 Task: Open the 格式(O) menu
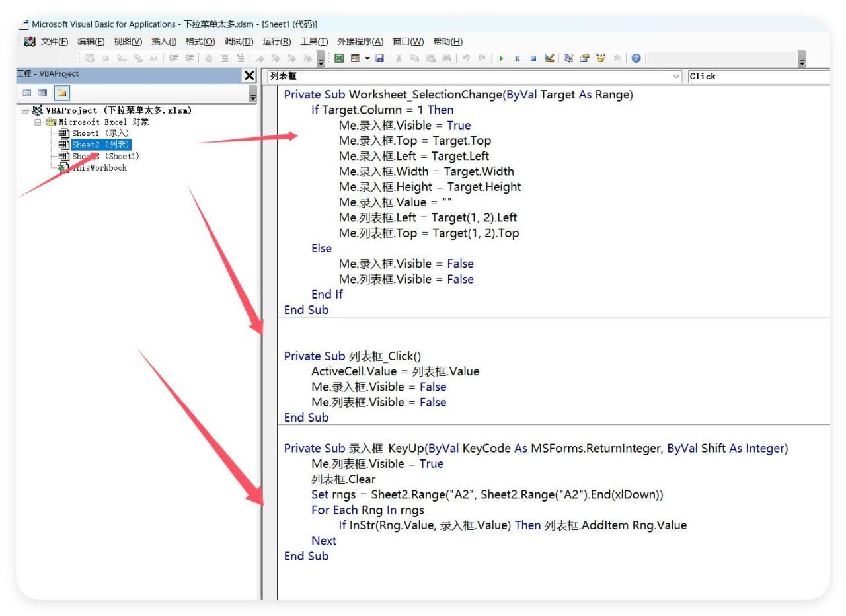[200, 42]
